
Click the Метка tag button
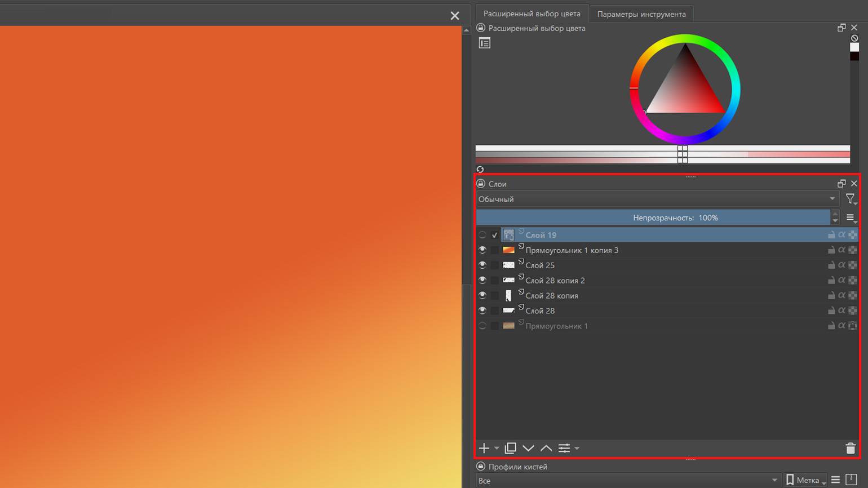tap(805, 480)
